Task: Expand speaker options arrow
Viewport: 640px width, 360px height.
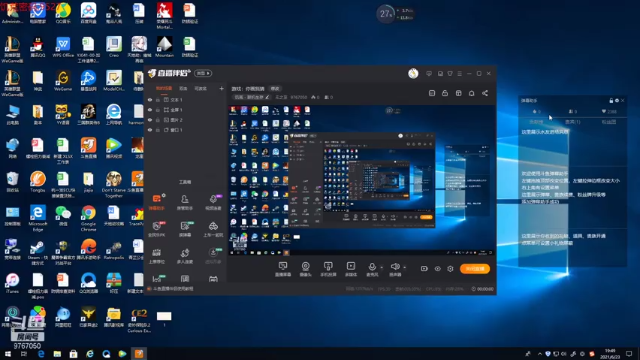Action: (x=404, y=268)
